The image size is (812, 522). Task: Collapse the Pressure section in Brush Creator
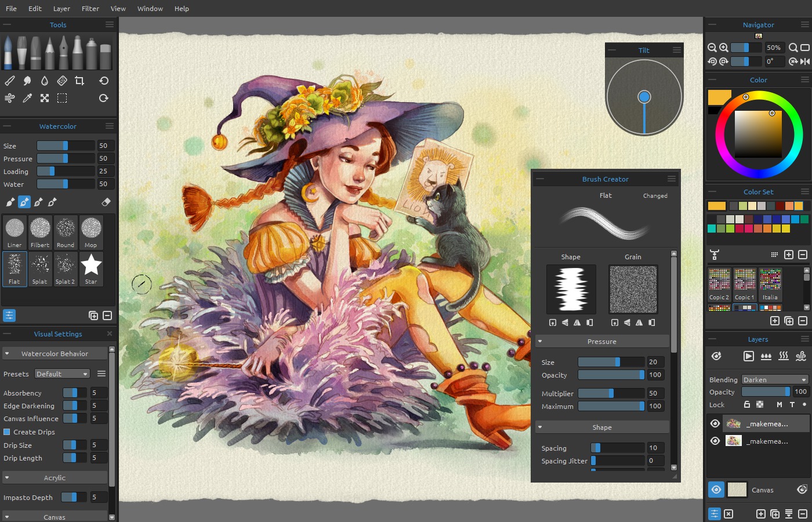540,341
